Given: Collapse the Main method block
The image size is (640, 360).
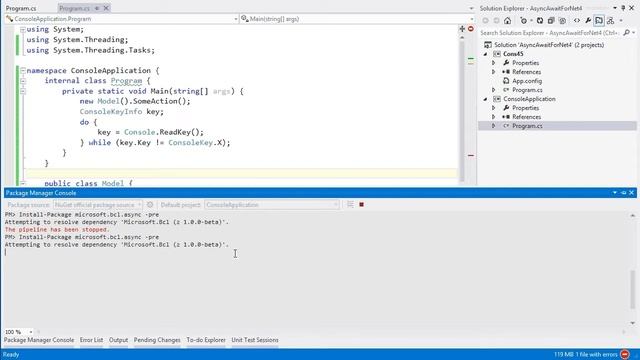Looking at the screenshot, I should pos(23,91).
